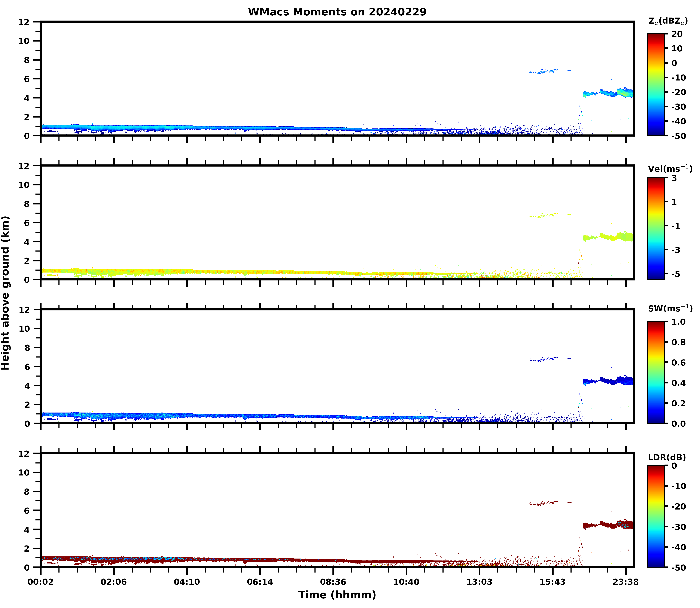Click the Time (hhmm) axis label

pos(337,595)
